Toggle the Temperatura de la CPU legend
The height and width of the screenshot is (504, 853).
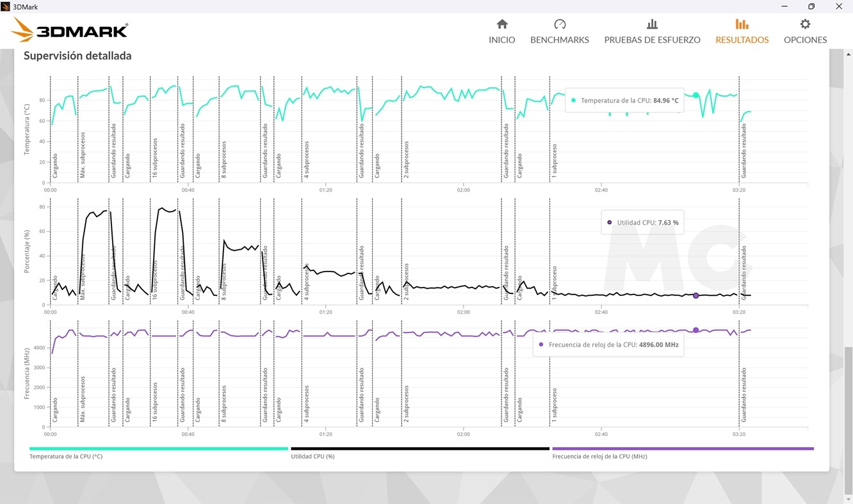pos(159,449)
